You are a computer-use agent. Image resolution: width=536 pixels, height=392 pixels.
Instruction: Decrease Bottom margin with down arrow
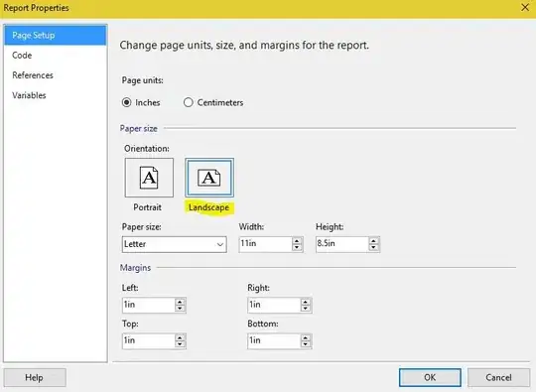coord(306,344)
